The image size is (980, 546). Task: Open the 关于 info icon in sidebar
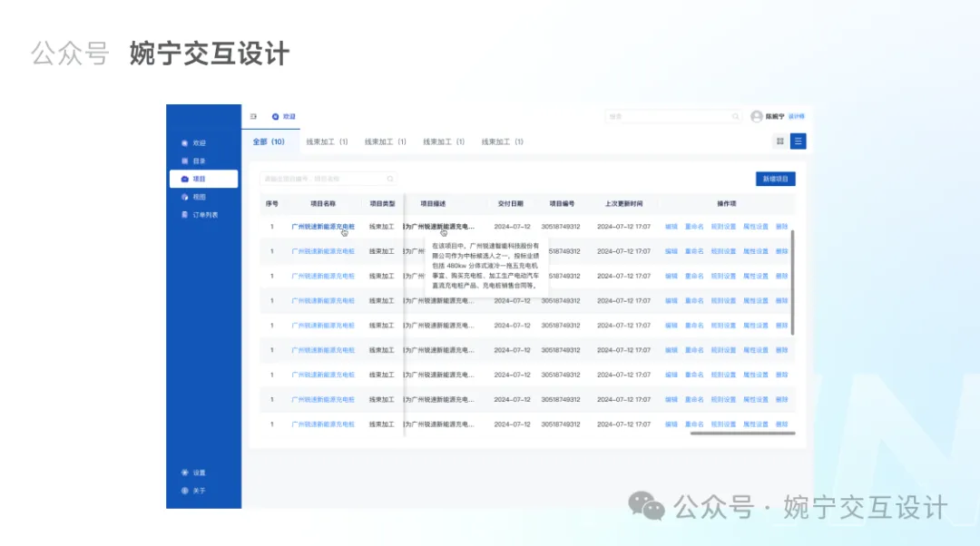tap(184, 491)
